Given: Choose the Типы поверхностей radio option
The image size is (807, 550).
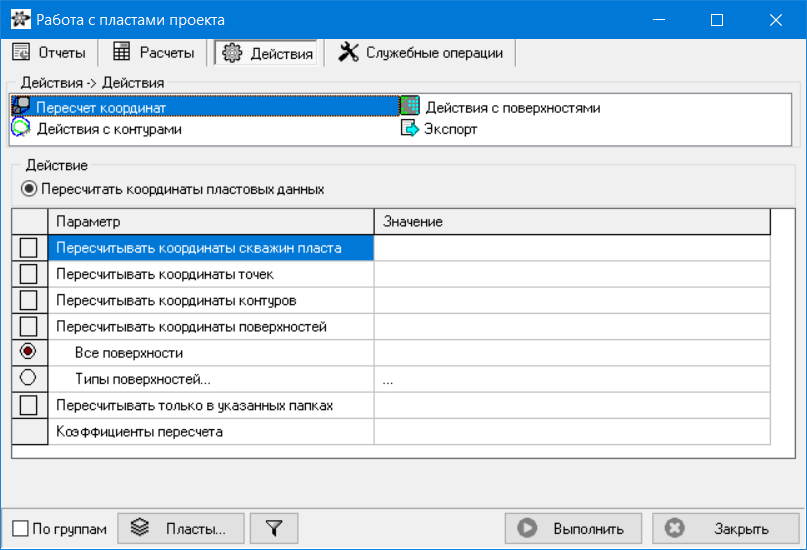Looking at the screenshot, I should click(x=28, y=378).
